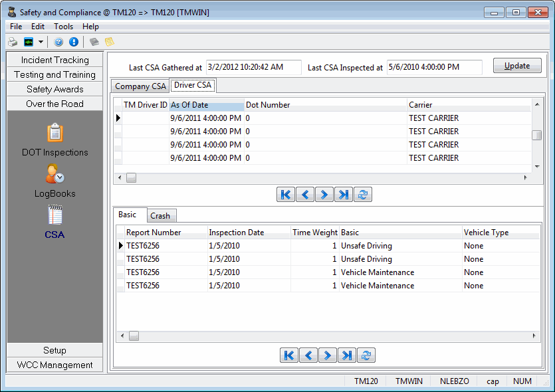
Task: Click right arrow of driver grid horizontal scrollbar
Action: click(526, 177)
